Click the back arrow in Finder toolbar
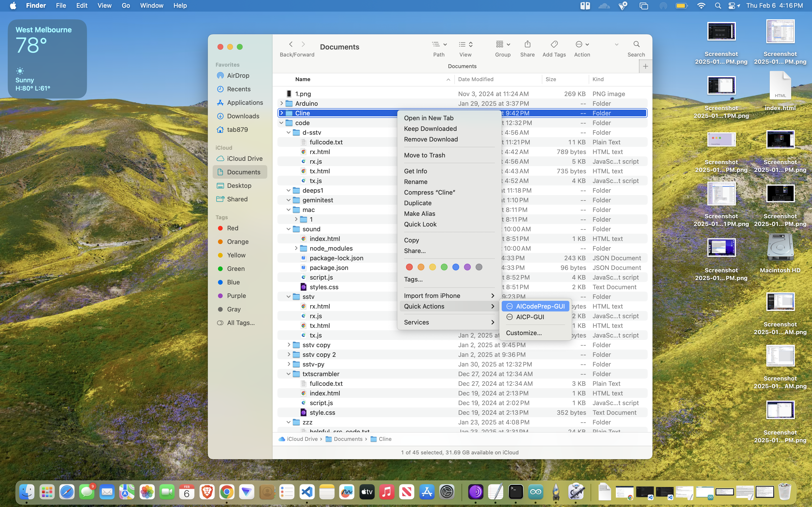Image resolution: width=812 pixels, height=507 pixels. [291, 45]
